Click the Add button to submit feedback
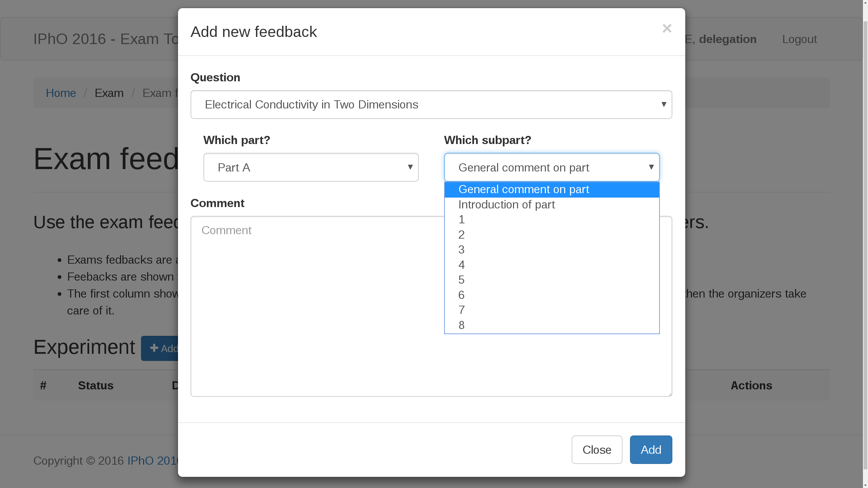The height and width of the screenshot is (488, 868). pyautogui.click(x=650, y=449)
